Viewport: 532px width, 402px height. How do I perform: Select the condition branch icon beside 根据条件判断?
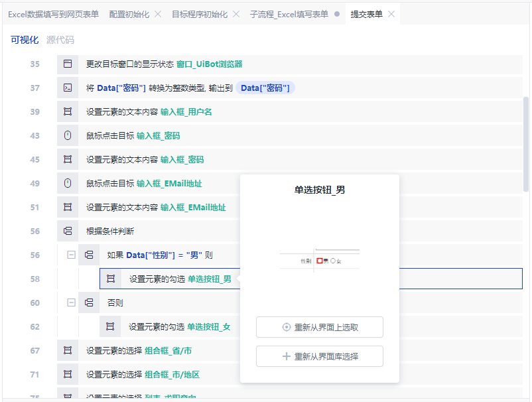68,230
